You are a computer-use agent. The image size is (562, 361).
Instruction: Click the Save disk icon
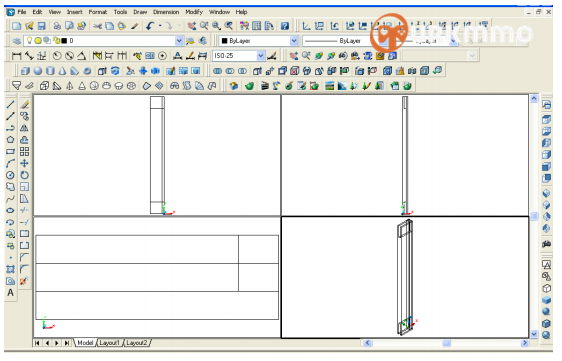pos(42,26)
